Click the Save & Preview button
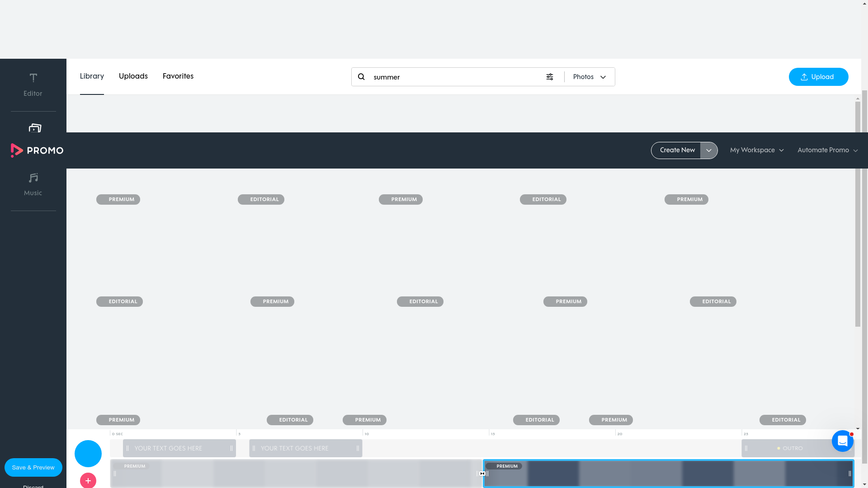 (33, 468)
